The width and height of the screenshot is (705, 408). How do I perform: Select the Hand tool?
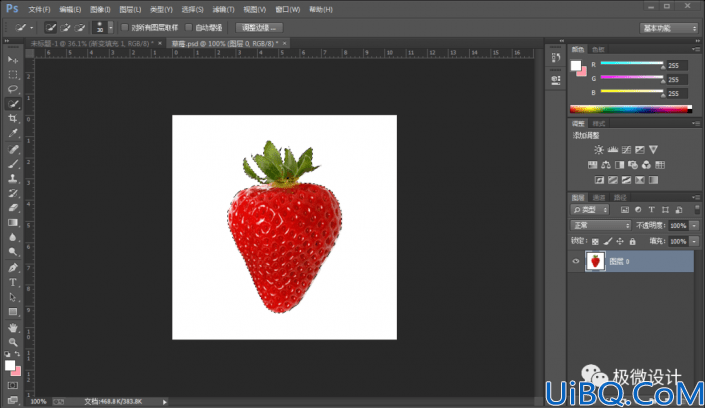click(13, 328)
